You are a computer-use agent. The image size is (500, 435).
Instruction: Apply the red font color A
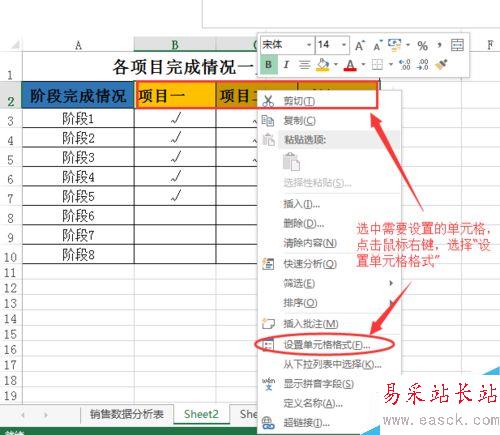(x=350, y=65)
